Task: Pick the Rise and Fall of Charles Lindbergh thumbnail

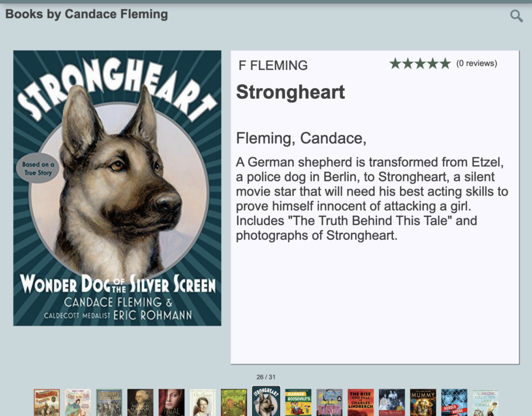Action: click(x=361, y=403)
